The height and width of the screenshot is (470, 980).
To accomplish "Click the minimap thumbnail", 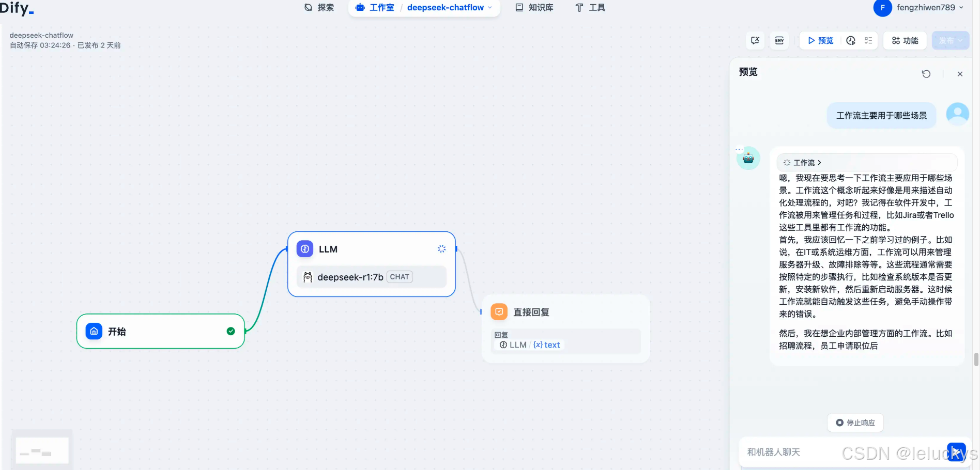I will 42,450.
